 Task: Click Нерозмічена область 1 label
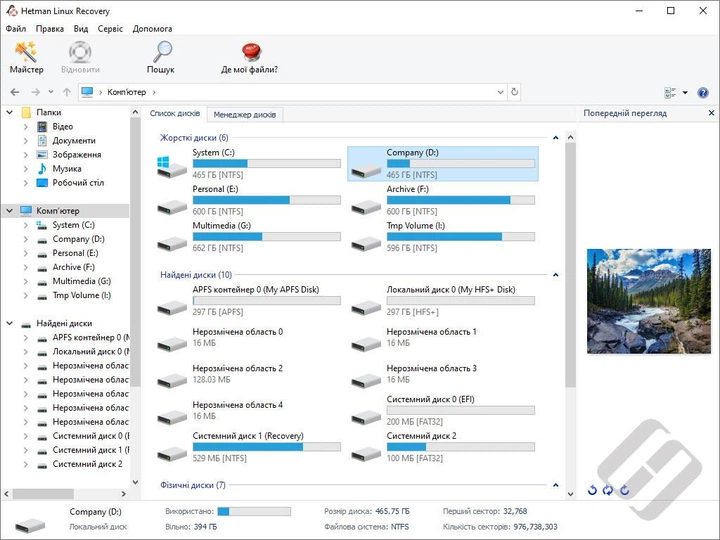pyautogui.click(x=432, y=332)
